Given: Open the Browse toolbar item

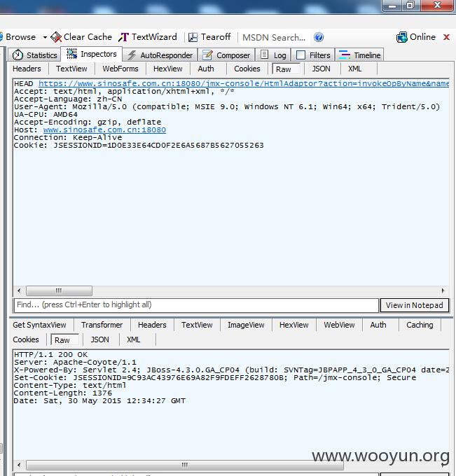Looking at the screenshot, I should pyautogui.click(x=20, y=37).
